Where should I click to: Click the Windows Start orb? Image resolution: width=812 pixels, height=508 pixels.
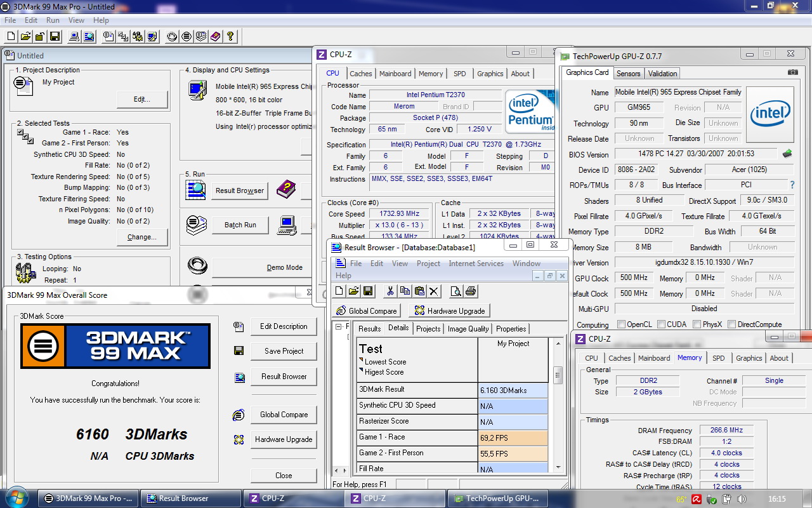[17, 497]
